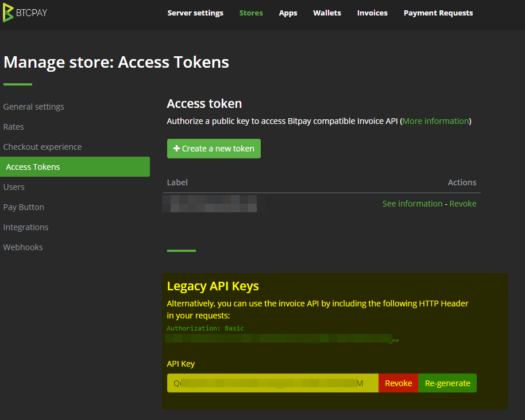Create a new token
525x420 pixels.
pos(214,148)
